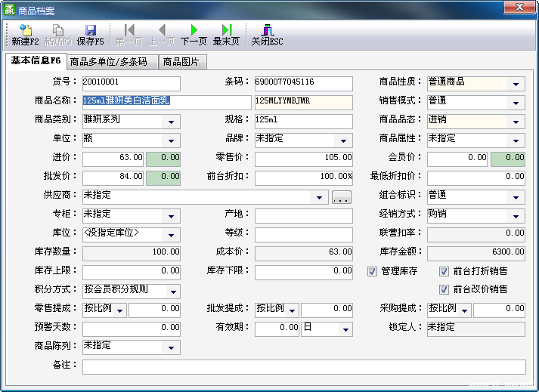
Task: Go to first page with 第一页
Action: pos(129,30)
